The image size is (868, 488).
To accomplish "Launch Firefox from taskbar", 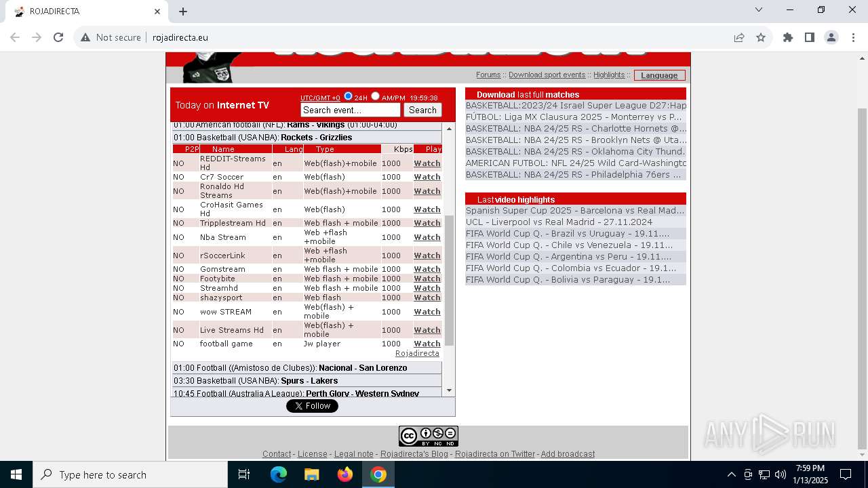I will coord(344,474).
